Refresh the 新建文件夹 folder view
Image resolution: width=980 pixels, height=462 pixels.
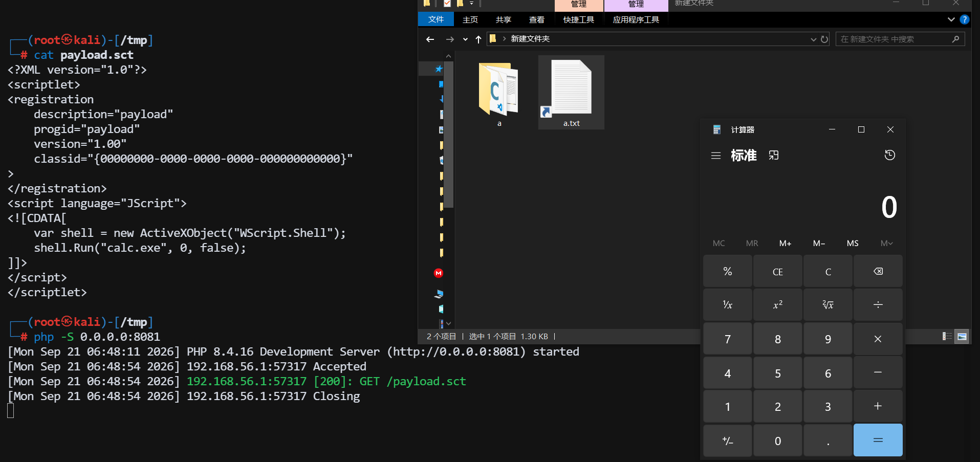click(x=824, y=39)
